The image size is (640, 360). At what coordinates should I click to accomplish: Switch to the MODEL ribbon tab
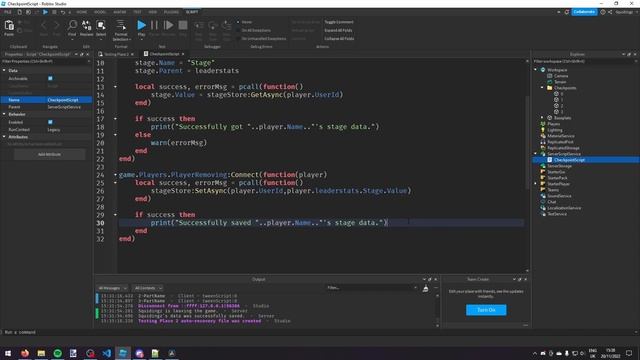[x=100, y=12]
